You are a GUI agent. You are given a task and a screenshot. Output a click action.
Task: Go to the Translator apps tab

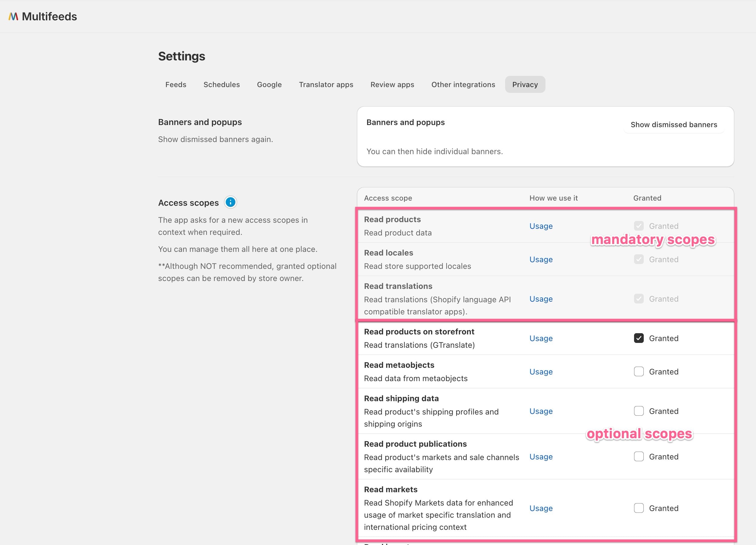(326, 85)
